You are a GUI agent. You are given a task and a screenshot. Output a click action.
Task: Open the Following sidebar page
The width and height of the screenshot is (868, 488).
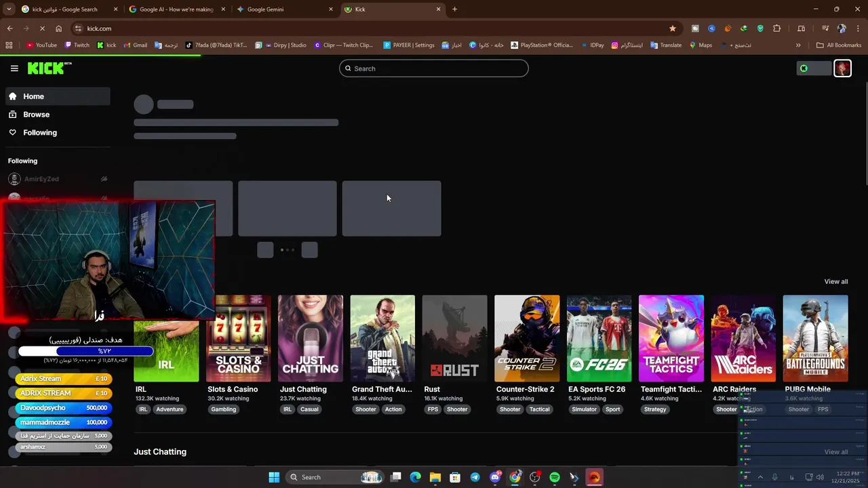click(x=58, y=133)
